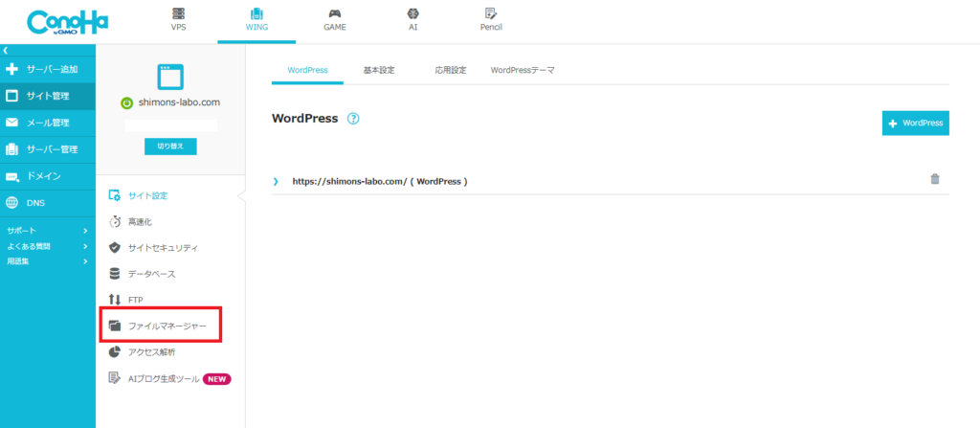980x428 pixels.
Task: Click the + WordPress add button
Action: [915, 124]
